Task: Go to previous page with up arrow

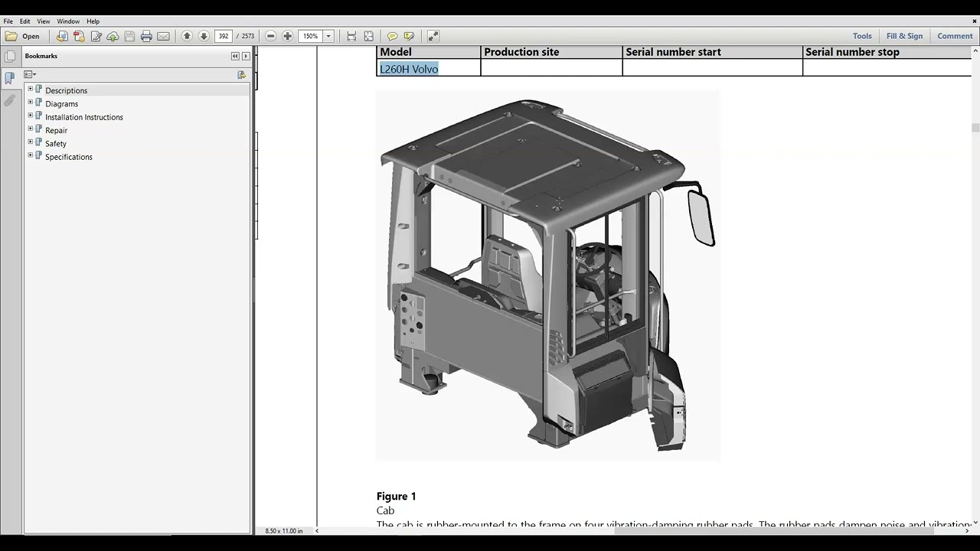Action: click(187, 36)
